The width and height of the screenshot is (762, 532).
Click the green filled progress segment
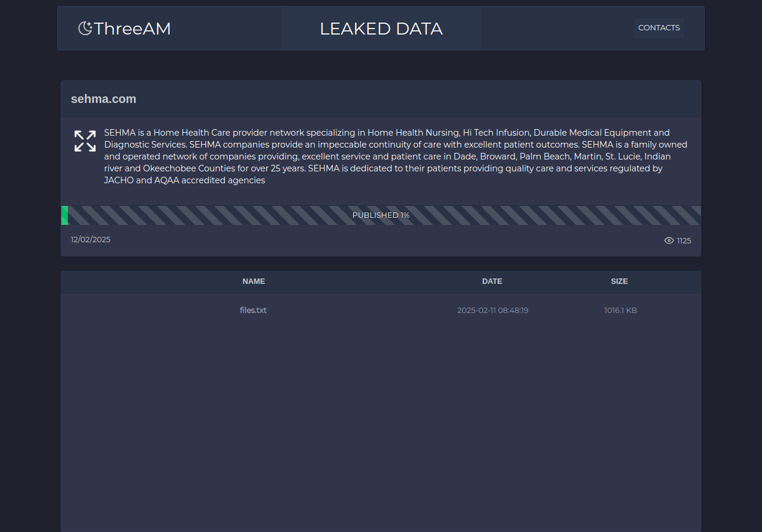tap(64, 215)
